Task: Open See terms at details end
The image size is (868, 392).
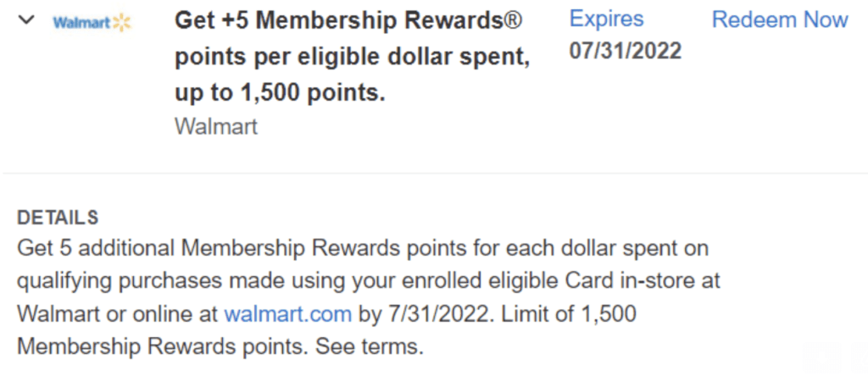Action: pyautogui.click(x=370, y=348)
